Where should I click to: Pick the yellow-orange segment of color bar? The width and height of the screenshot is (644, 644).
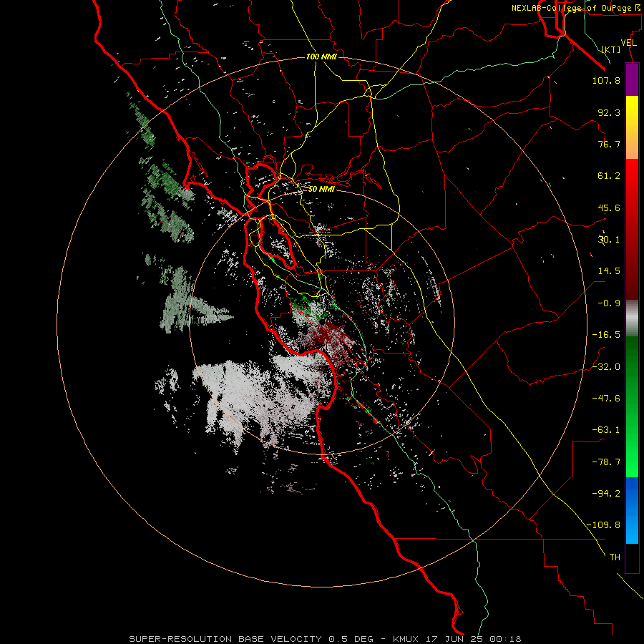coord(632,127)
